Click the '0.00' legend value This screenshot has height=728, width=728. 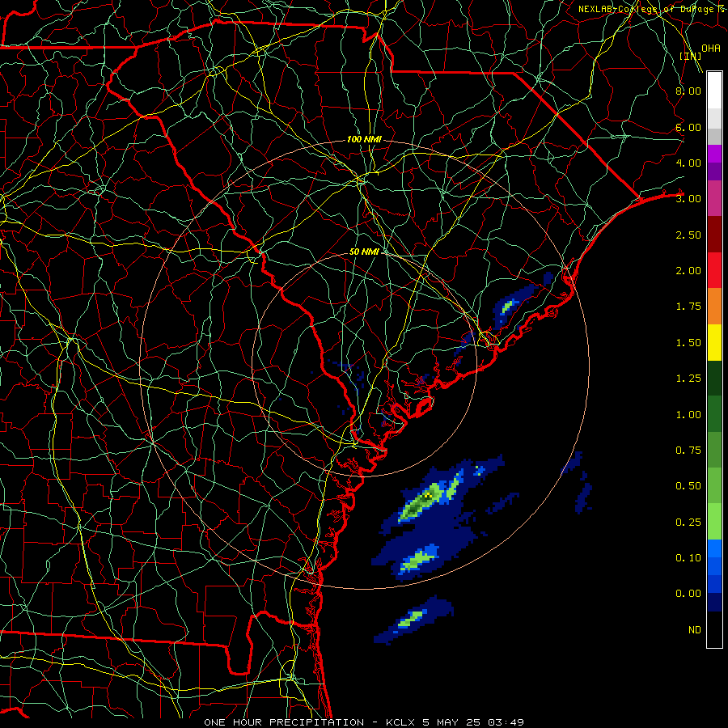688,594
